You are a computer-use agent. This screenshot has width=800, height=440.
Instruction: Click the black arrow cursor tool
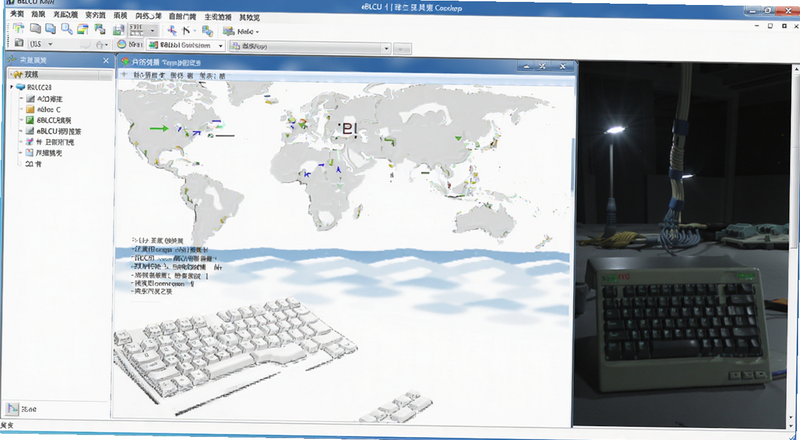187,31
